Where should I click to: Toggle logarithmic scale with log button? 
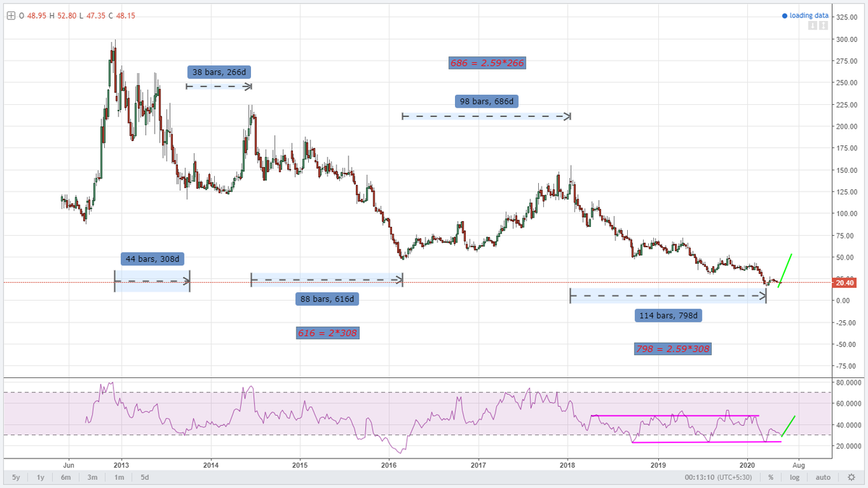point(794,477)
